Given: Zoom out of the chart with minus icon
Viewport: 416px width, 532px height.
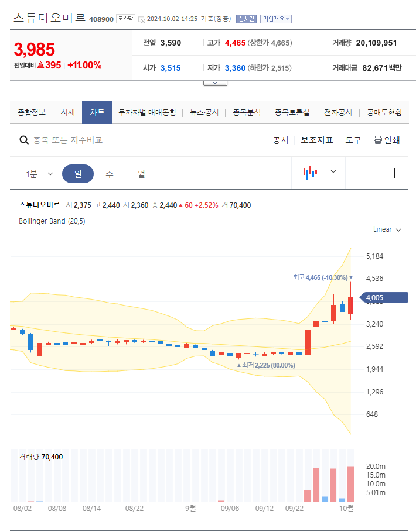Looking at the screenshot, I should tap(366, 172).
